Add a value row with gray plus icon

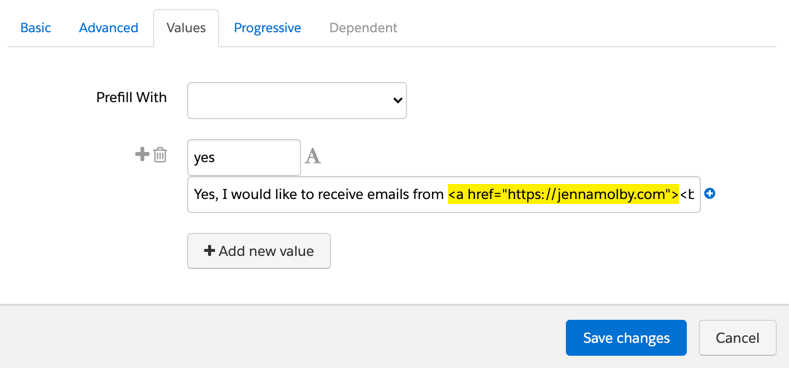coord(142,155)
